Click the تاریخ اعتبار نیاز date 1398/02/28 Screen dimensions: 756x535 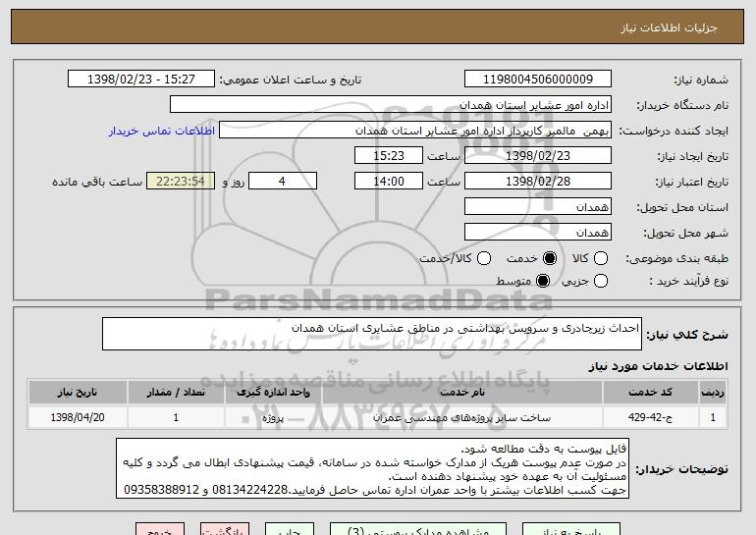point(538,182)
